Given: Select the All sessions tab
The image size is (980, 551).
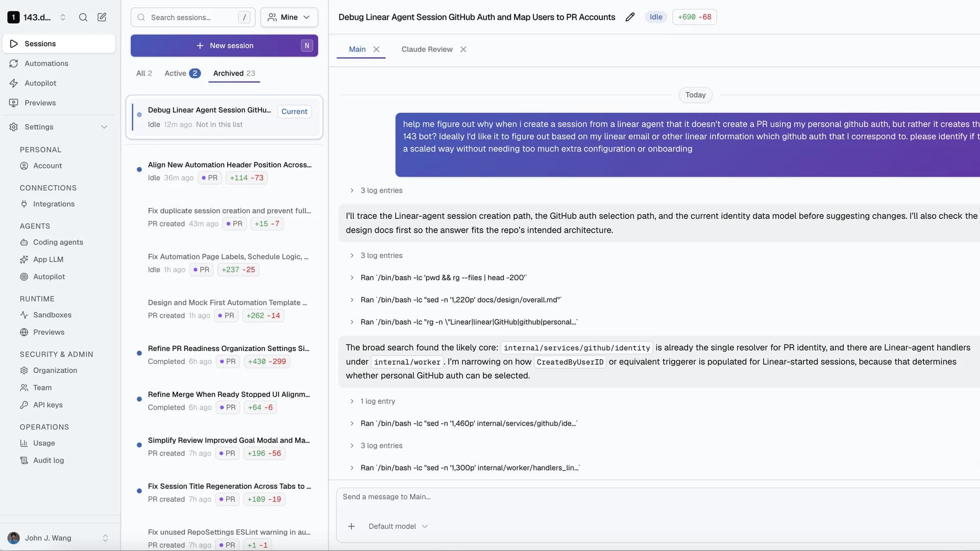Looking at the screenshot, I should [x=144, y=73].
